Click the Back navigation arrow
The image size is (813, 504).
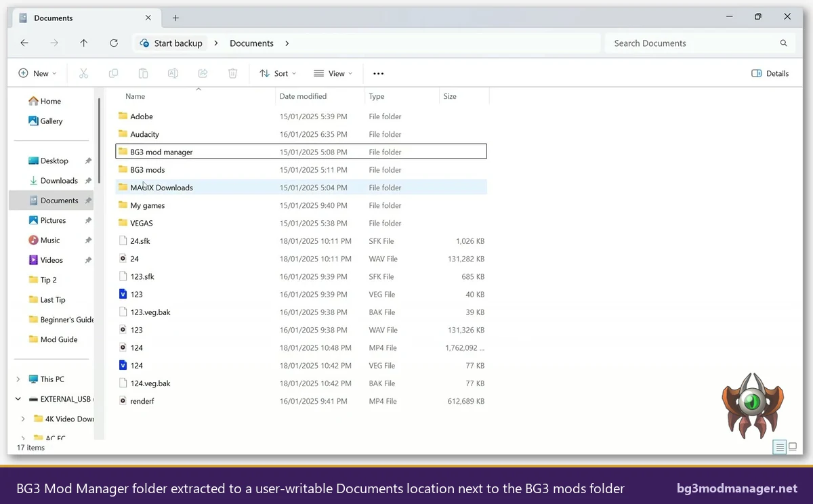24,43
